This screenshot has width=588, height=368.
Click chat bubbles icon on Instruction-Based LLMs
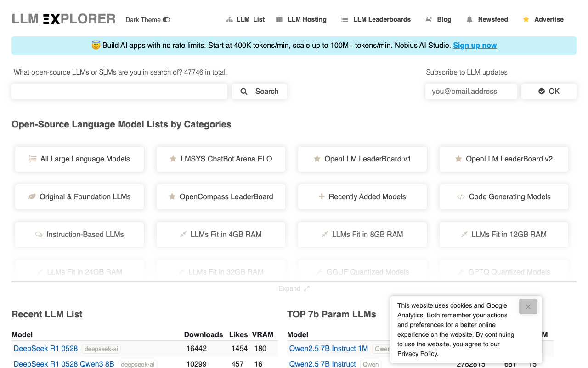point(39,235)
